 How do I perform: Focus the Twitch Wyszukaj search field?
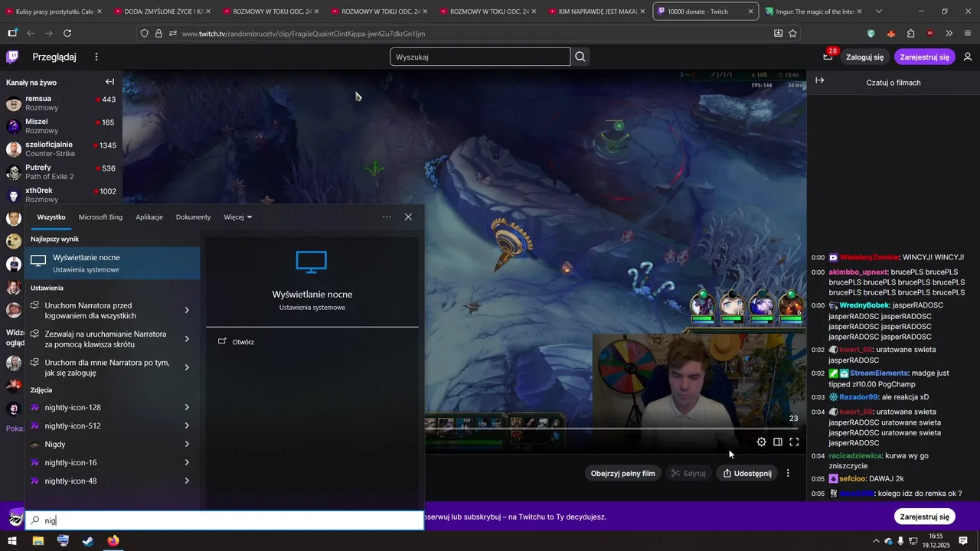pos(480,57)
